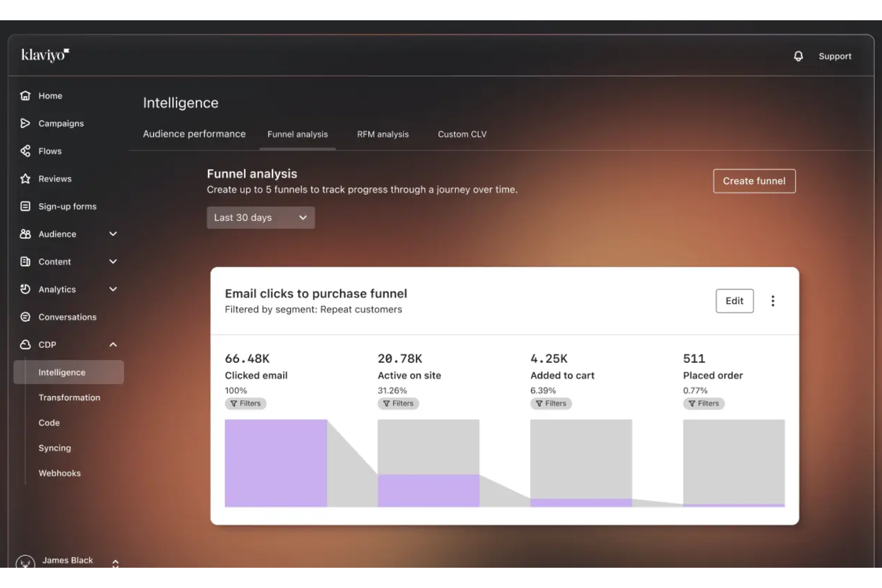The height and width of the screenshot is (588, 882).
Task: Click the Active on site funnel bar
Action: (428, 471)
